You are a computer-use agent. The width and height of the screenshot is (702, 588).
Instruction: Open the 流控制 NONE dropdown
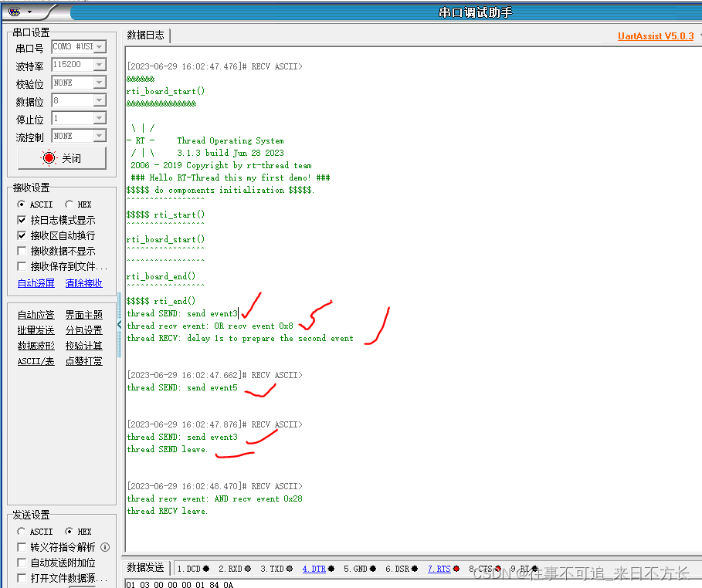[x=100, y=136]
